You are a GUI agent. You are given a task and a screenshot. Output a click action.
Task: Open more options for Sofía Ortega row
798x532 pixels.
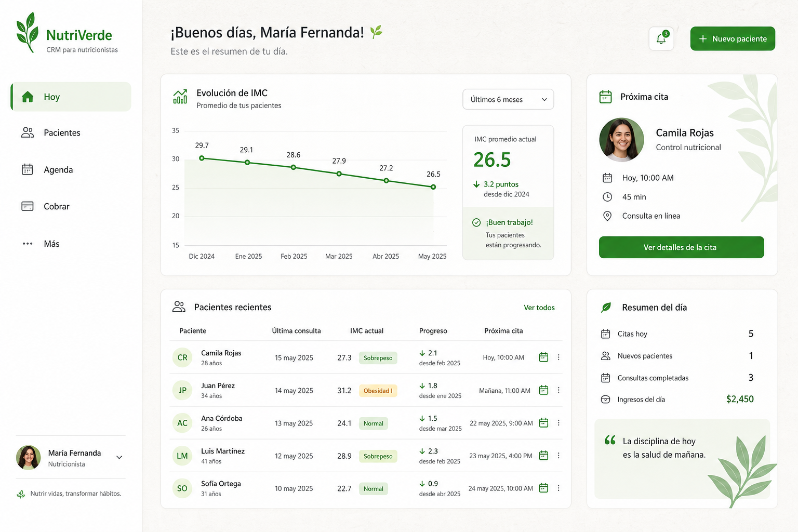pos(558,488)
